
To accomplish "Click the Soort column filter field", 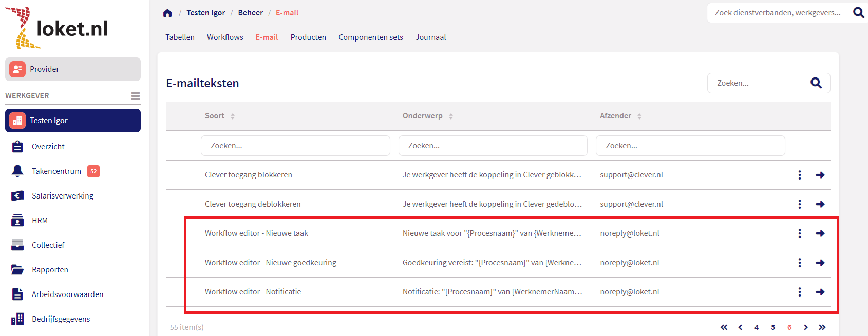I will tap(295, 146).
